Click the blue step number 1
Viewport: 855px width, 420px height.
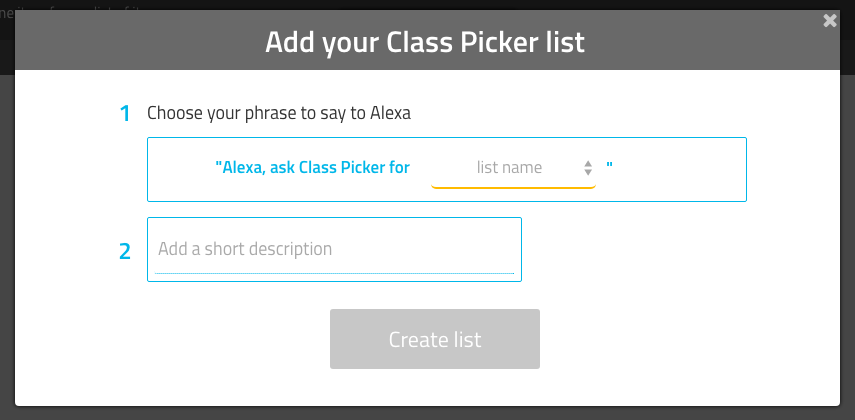125,114
